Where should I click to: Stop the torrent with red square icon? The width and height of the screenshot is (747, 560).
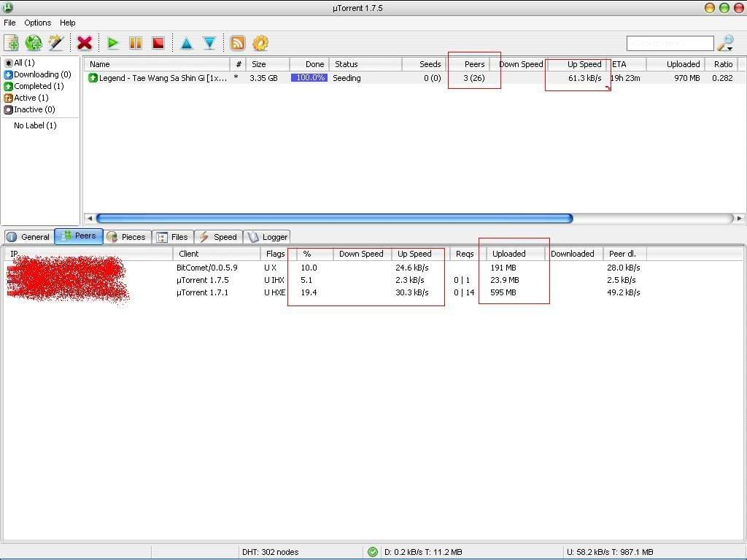[x=158, y=43]
